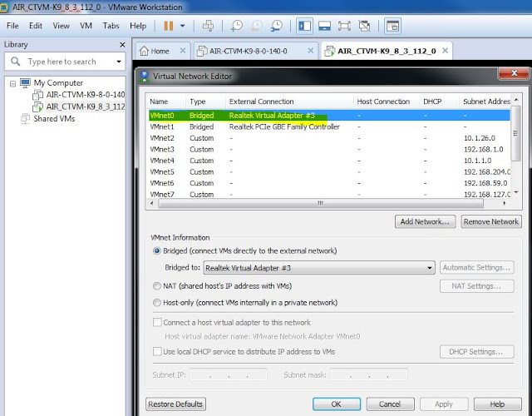Viewport: 532px width, 416px height.
Task: Select the VMnet4 row
Action: tap(329, 161)
